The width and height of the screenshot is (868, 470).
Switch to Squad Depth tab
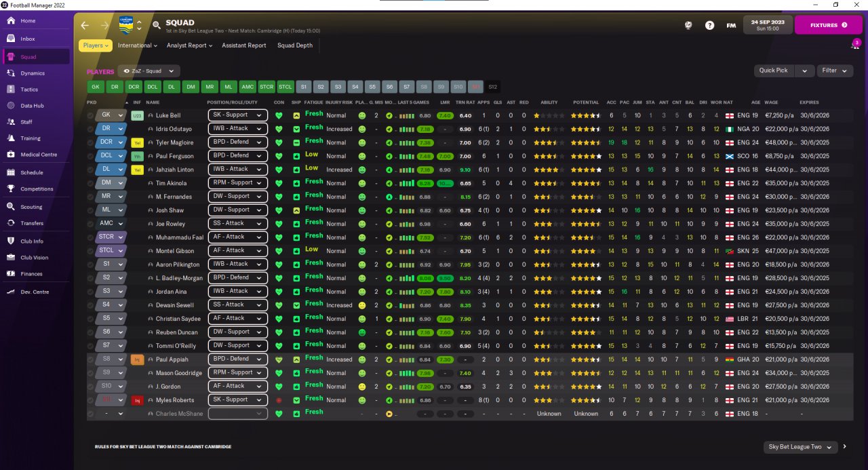[295, 45]
